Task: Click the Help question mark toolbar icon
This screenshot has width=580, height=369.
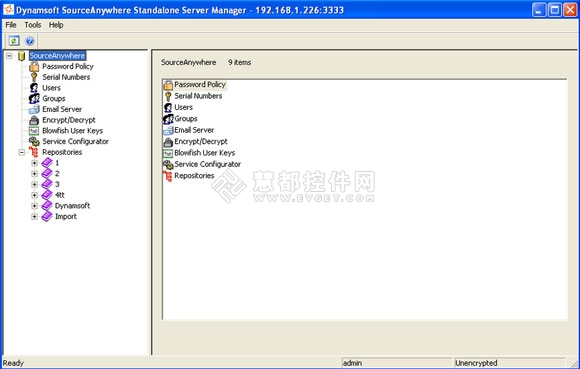Action: [30, 41]
